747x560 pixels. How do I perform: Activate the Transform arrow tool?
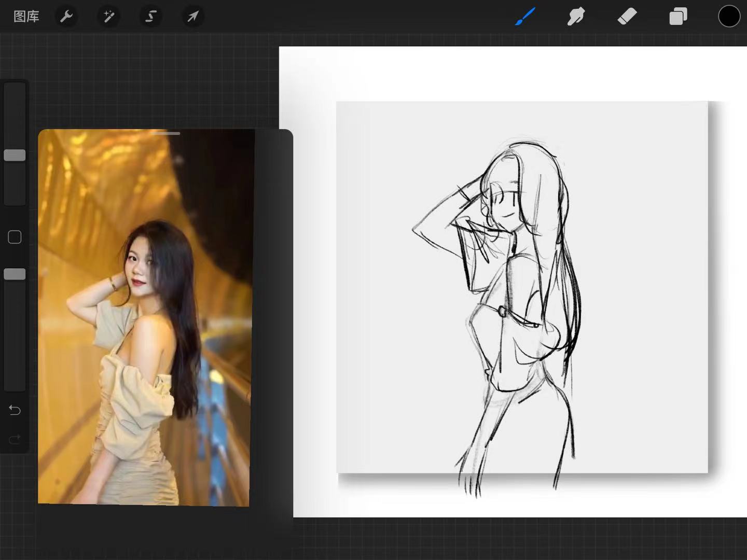click(x=192, y=17)
